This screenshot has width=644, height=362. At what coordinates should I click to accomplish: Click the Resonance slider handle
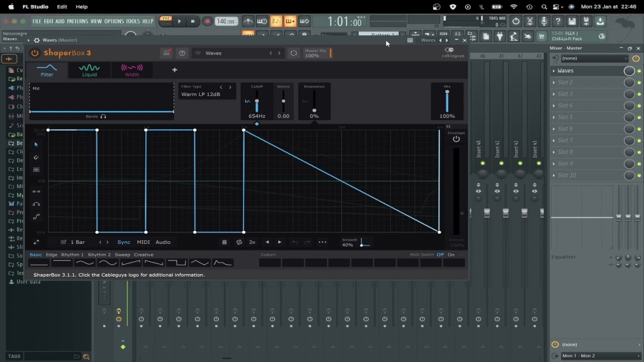314,111
